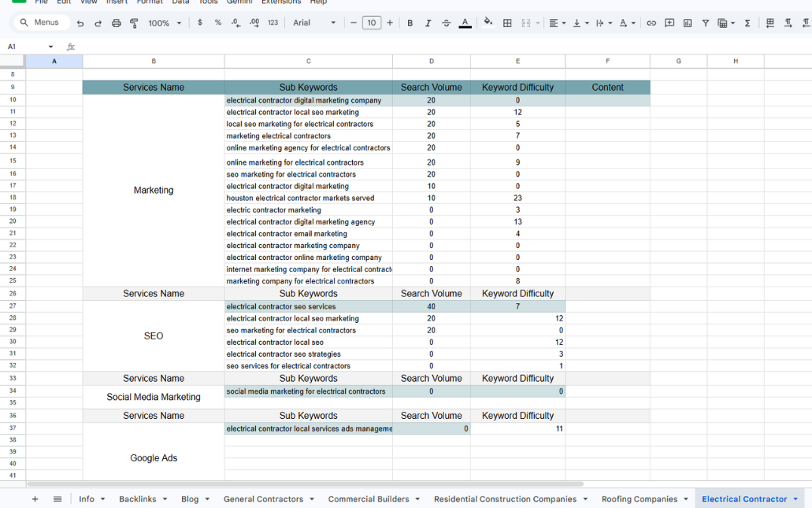This screenshot has width=812, height=508.
Task: Toggle Strikethrough formatting
Action: 446,23
